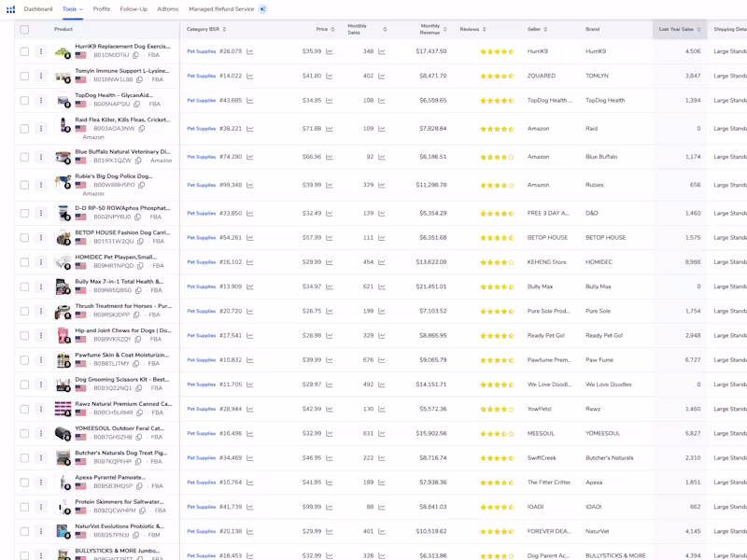This screenshot has height=560, width=747.
Task: Open sales chart for TopDog Health row
Action: 382,101
